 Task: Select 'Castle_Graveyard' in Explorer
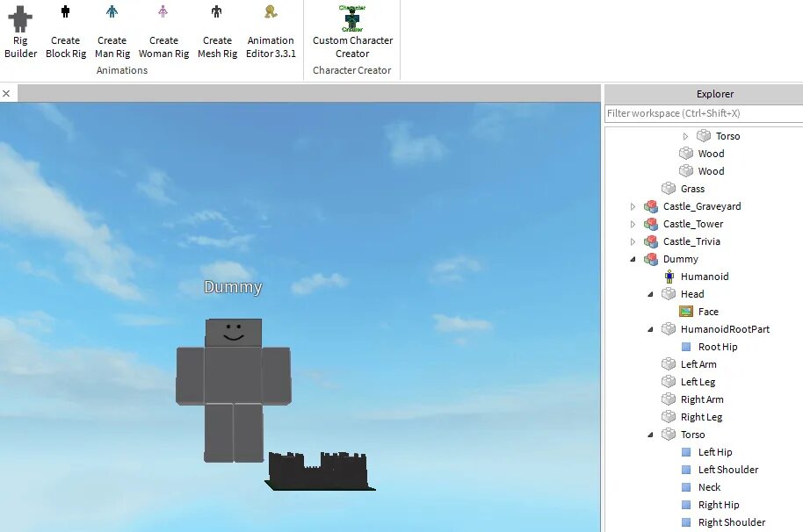(702, 206)
